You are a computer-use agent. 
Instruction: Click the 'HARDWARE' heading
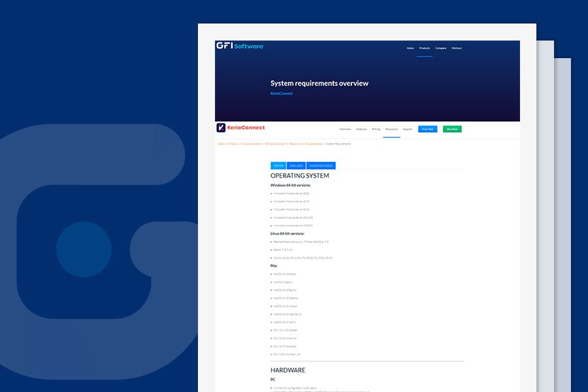287,370
